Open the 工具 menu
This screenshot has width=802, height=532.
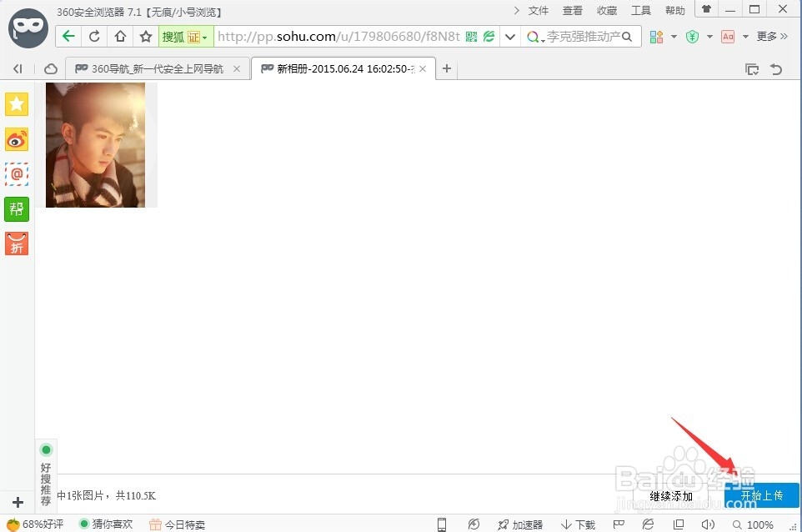pyautogui.click(x=640, y=11)
